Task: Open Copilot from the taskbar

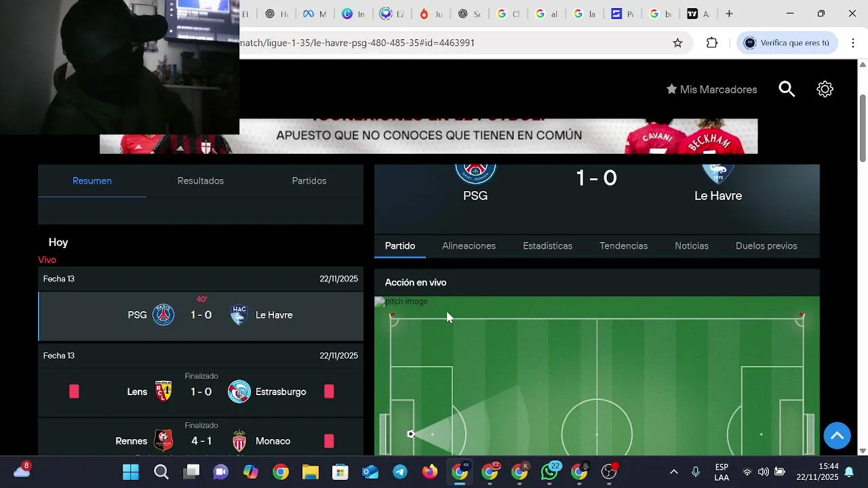Action: point(251,472)
